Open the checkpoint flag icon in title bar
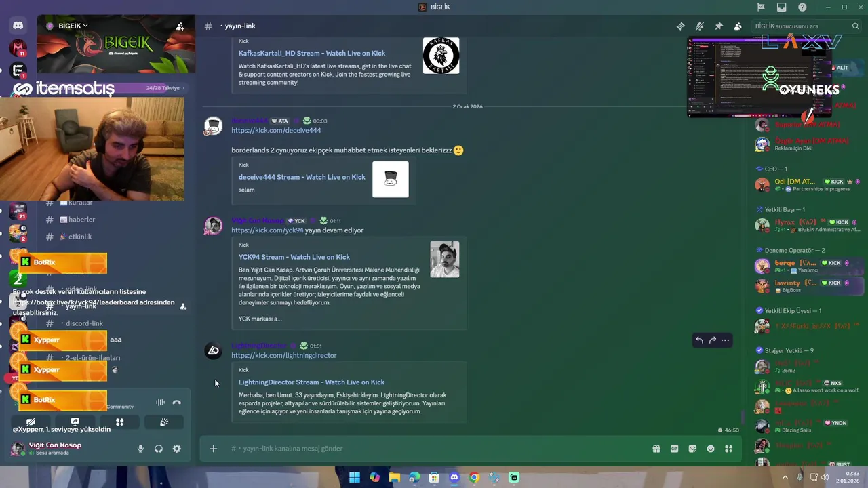 point(762,7)
